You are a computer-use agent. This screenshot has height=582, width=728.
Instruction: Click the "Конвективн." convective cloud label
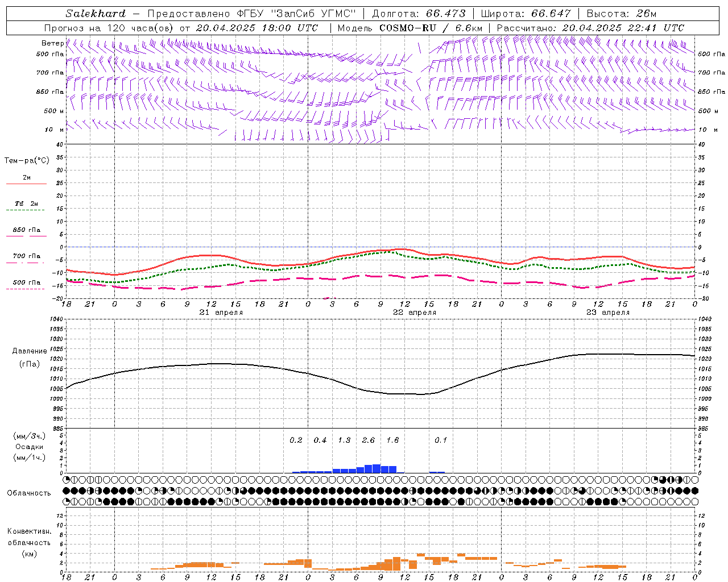(30, 531)
